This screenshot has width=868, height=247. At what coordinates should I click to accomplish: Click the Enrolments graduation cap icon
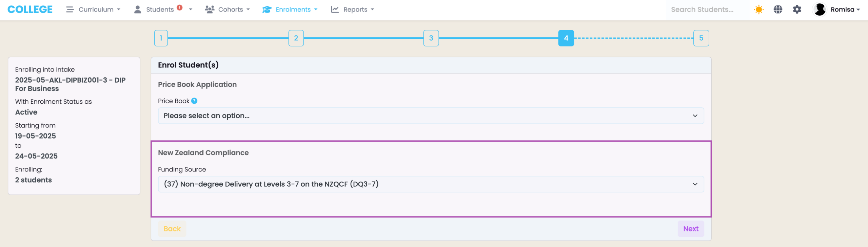[267, 9]
